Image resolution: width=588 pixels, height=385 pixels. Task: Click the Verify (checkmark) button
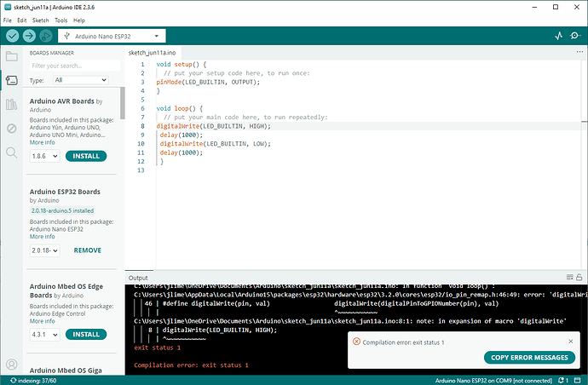pyautogui.click(x=13, y=36)
